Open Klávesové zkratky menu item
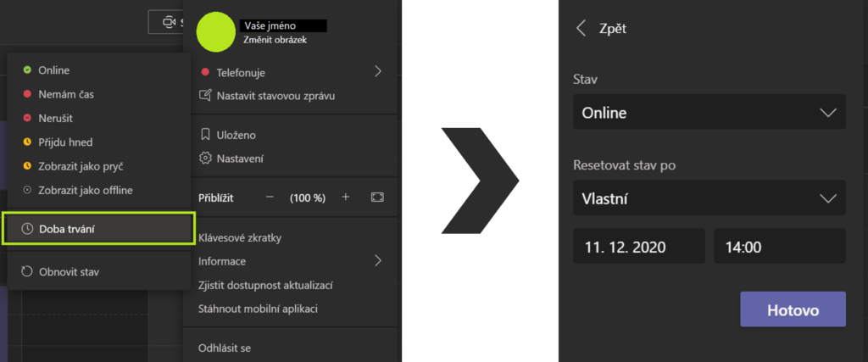868x362 pixels. tap(240, 237)
